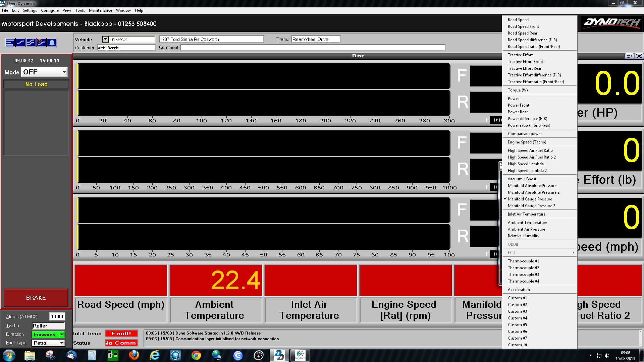Open the Mode OFF dropdown
Viewport: 644px width, 362px height.
pyautogui.click(x=64, y=72)
